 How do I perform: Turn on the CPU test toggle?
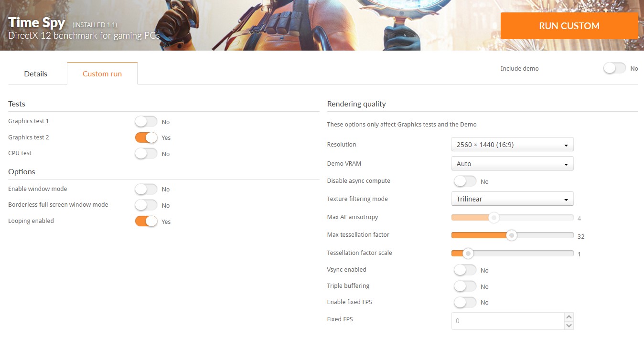click(146, 154)
